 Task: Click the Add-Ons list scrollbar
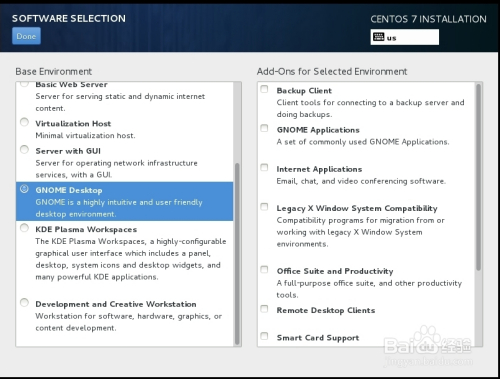pyautogui.click(x=479, y=177)
